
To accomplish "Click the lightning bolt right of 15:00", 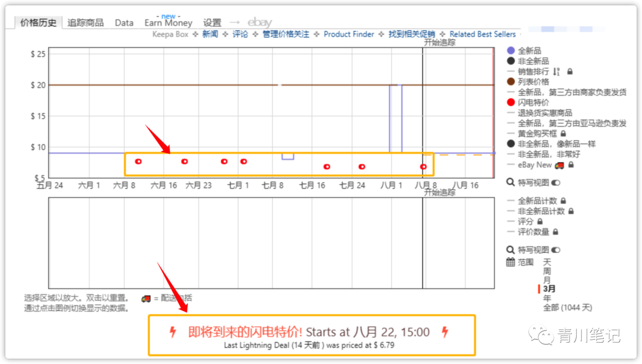I will 445,332.
